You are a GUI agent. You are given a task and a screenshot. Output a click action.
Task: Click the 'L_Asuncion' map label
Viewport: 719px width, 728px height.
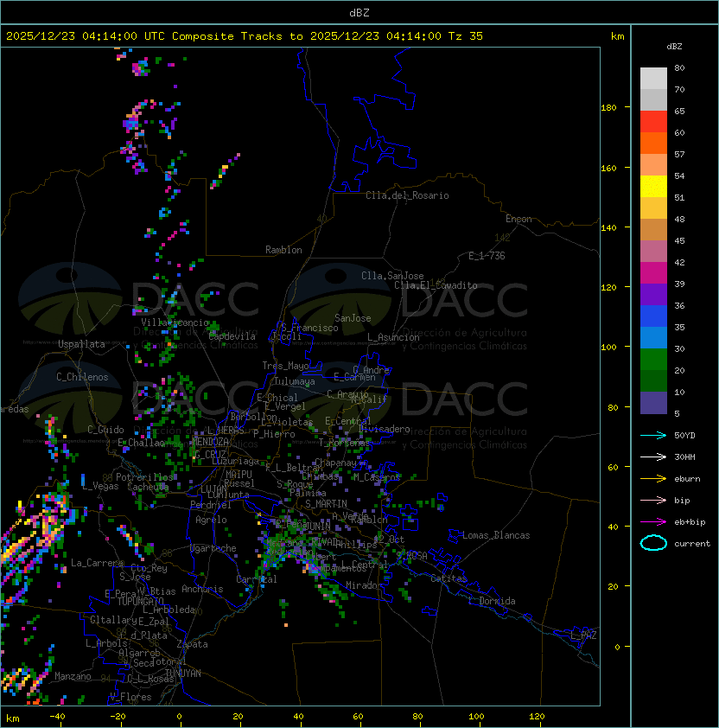click(x=393, y=337)
